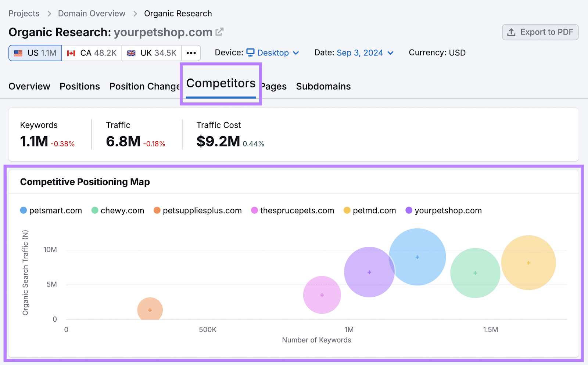Click the UK flag icon
This screenshot has height=365, width=588.
tap(131, 53)
